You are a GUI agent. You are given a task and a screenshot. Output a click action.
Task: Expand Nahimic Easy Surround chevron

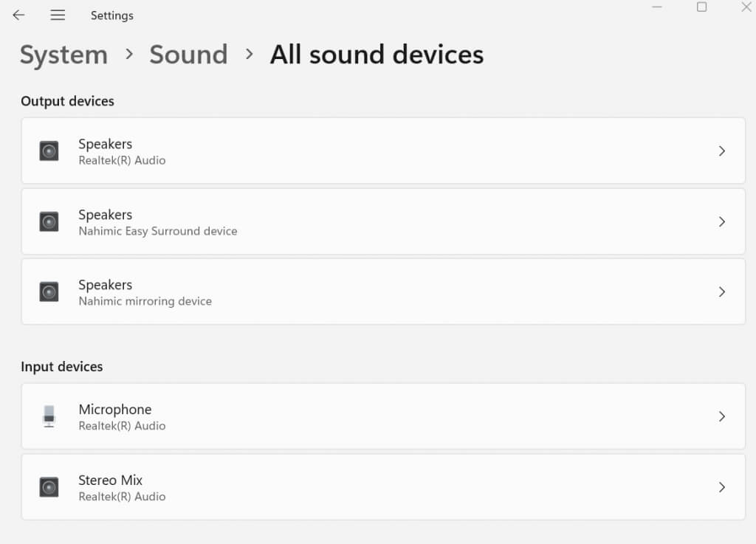(722, 221)
